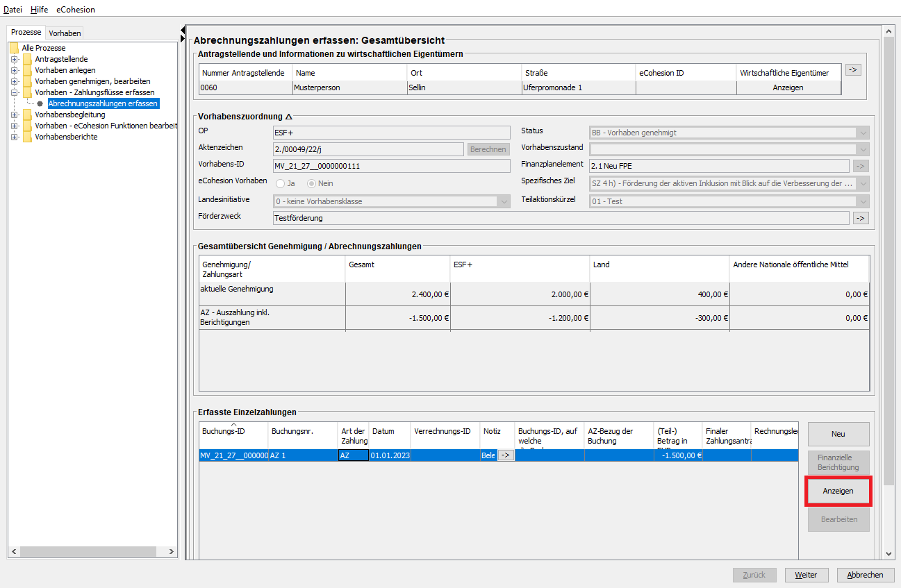
Task: Click the Aktenzeichen input field
Action: [368, 149]
